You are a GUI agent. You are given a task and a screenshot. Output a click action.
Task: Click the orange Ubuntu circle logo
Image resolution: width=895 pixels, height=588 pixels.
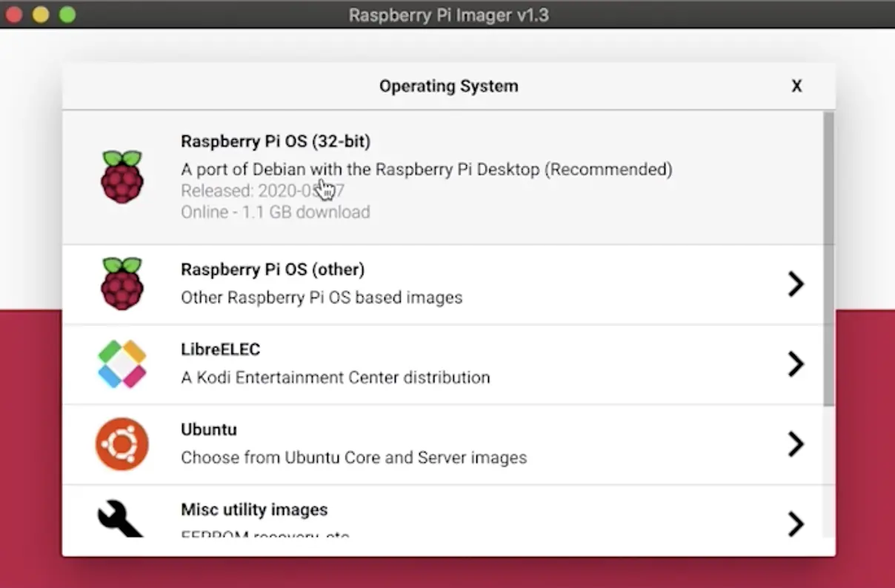point(122,444)
